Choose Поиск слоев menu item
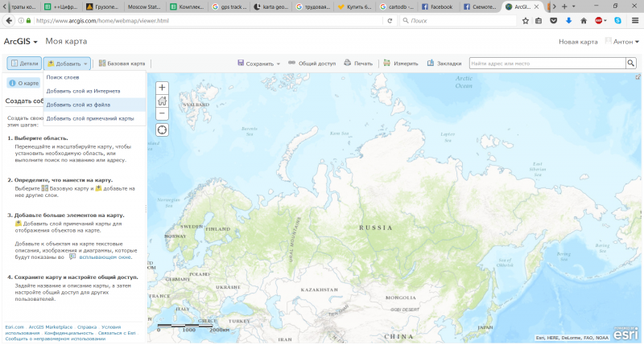This screenshot has width=644, height=345. tap(62, 77)
